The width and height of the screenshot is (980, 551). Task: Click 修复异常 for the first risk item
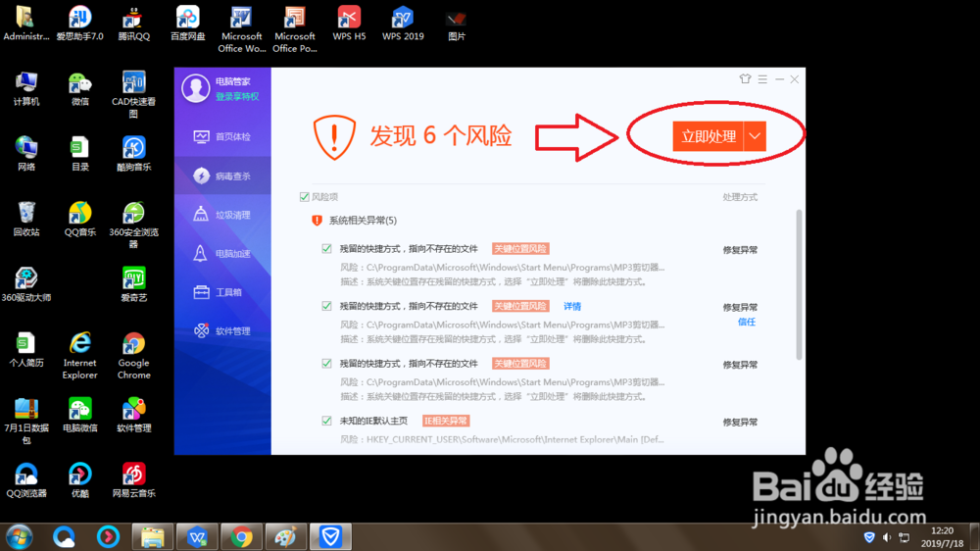tap(740, 250)
